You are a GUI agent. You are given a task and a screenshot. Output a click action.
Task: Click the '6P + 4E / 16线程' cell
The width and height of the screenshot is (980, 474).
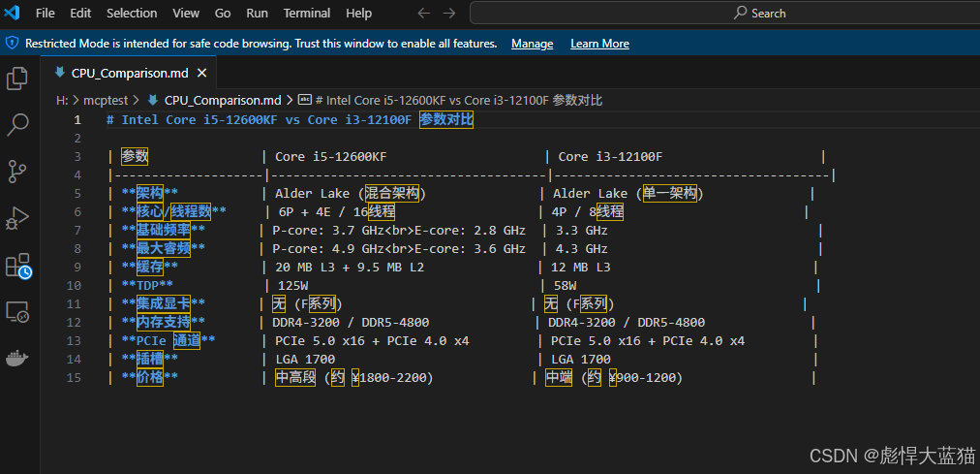(337, 212)
